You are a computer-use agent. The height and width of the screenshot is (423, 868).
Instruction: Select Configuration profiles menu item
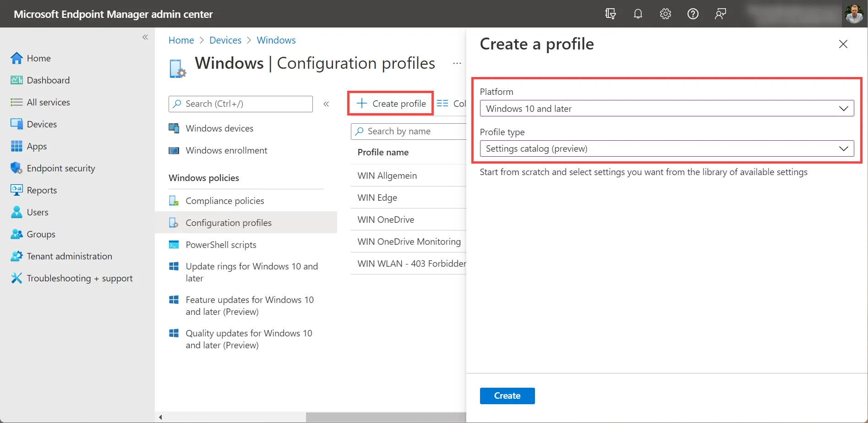pyautogui.click(x=246, y=223)
